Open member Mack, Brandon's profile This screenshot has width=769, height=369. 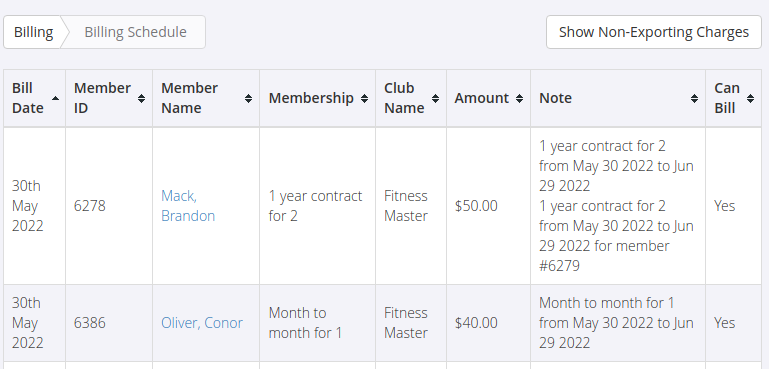(x=188, y=206)
